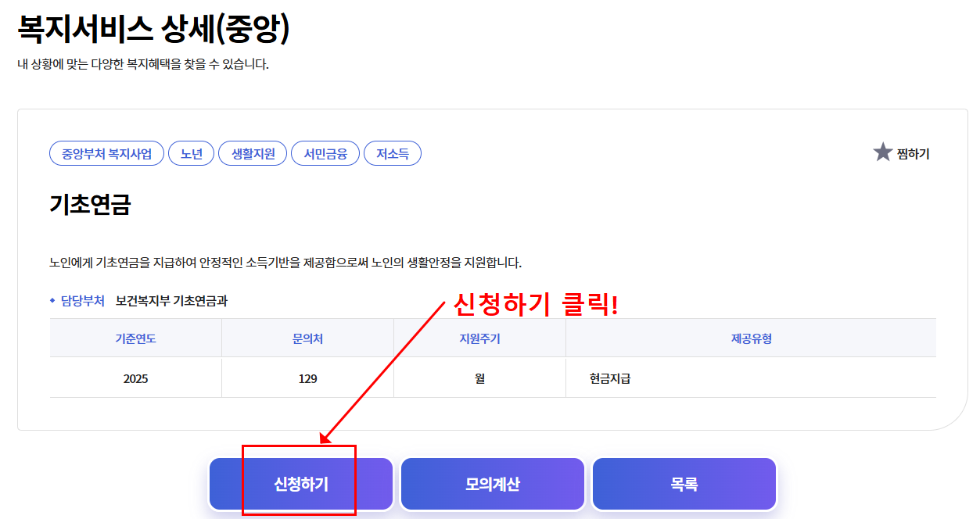Screen dimensions: 980x519
Task: Return to the 목록 list page
Action: point(684,483)
